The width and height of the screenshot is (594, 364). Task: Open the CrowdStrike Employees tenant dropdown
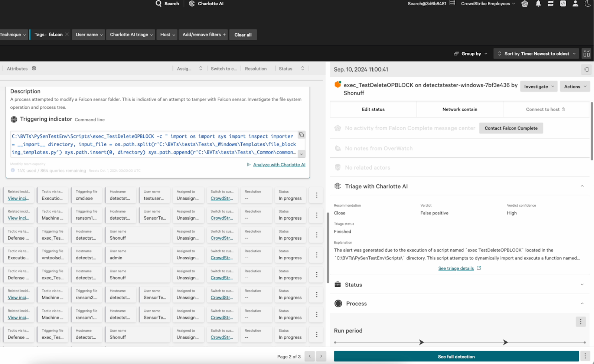(488, 4)
